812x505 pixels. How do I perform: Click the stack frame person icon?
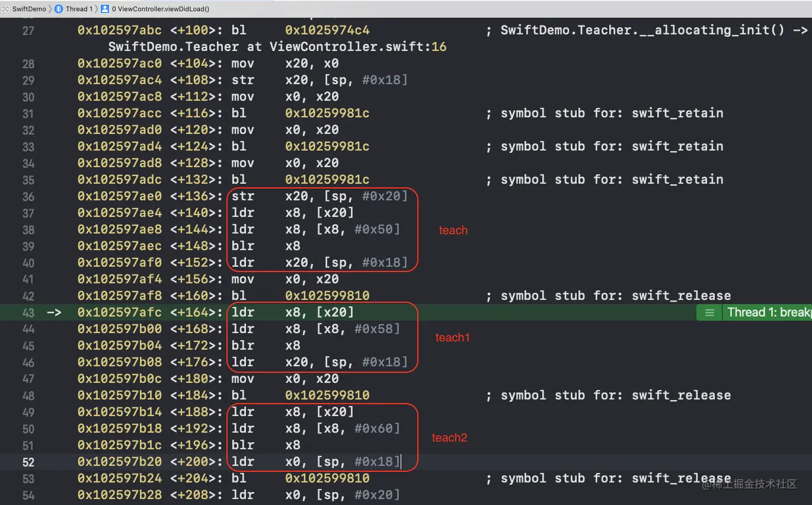pos(105,9)
